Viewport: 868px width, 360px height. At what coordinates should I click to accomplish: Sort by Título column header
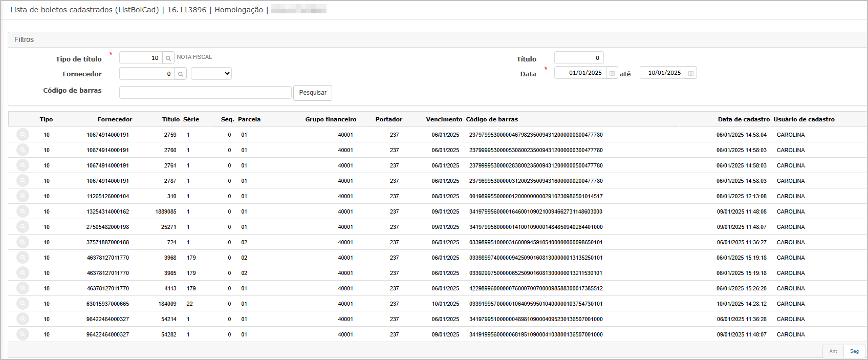(171, 119)
